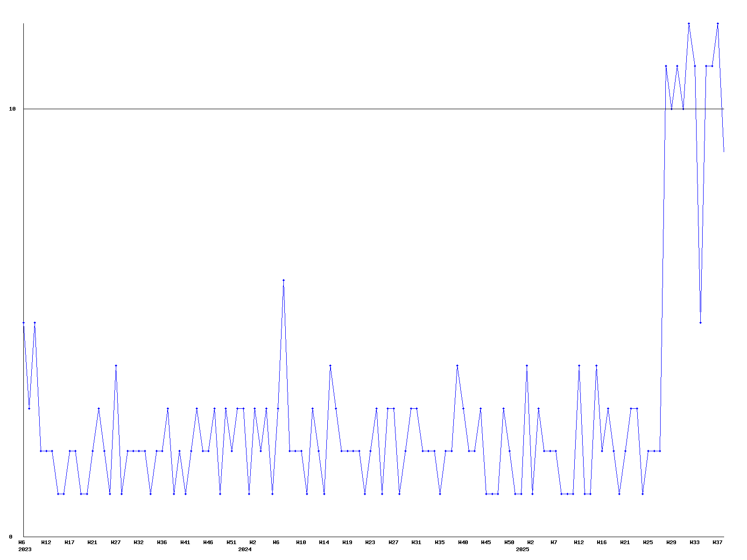Select the W29 week label on the x-axis
This screenshot has height=560, width=747.
[671, 542]
